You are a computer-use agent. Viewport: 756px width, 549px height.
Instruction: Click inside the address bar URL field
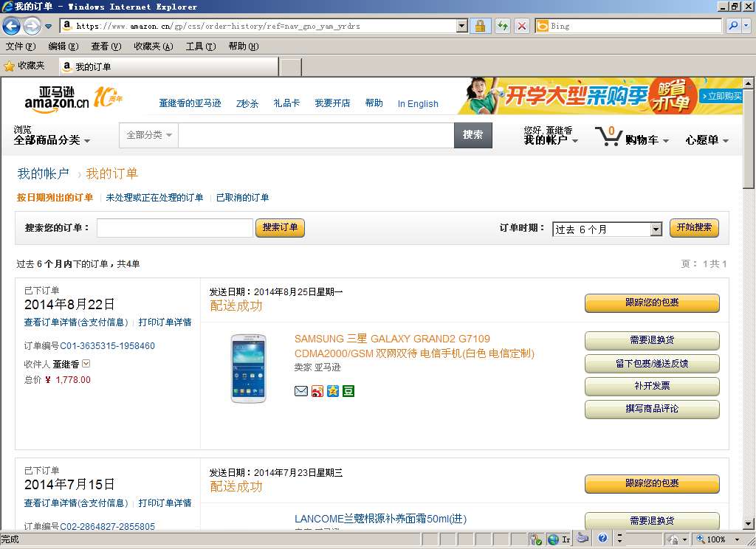point(265,26)
